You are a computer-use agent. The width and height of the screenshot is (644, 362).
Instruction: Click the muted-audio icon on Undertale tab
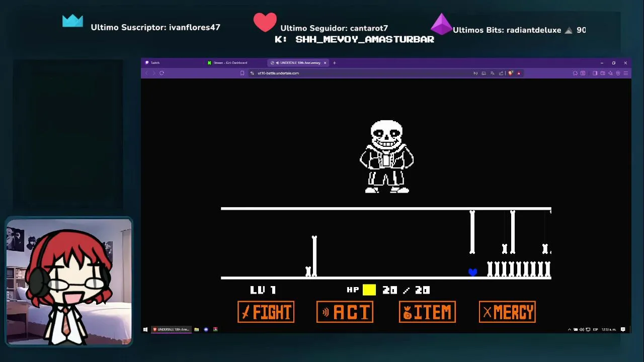pos(277,63)
